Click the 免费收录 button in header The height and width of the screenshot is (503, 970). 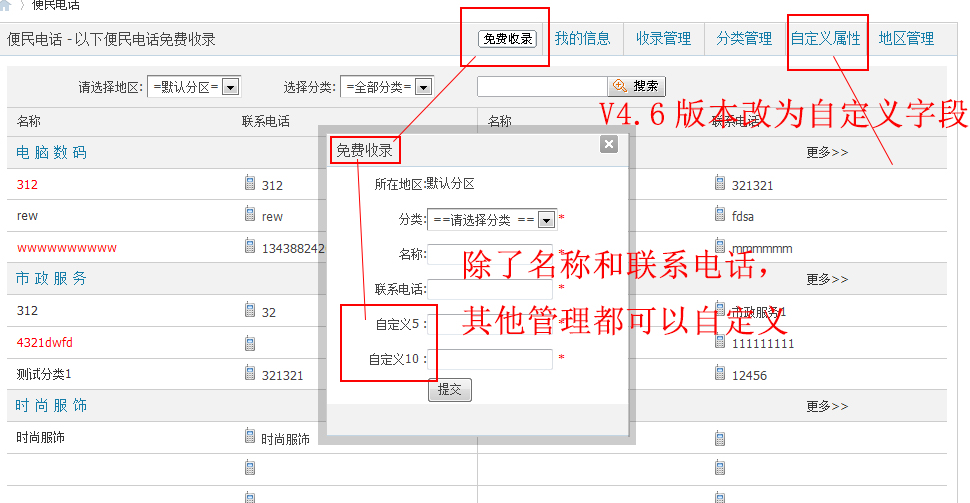pyautogui.click(x=507, y=39)
